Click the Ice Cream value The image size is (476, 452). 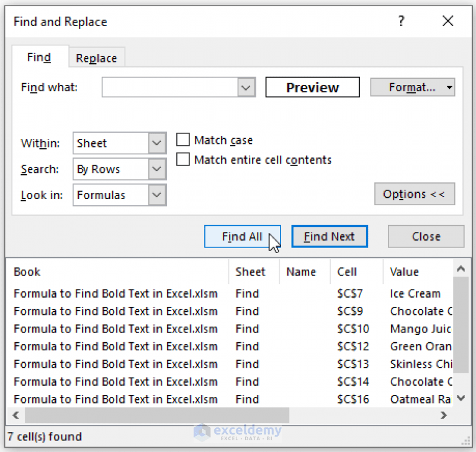coord(415,294)
